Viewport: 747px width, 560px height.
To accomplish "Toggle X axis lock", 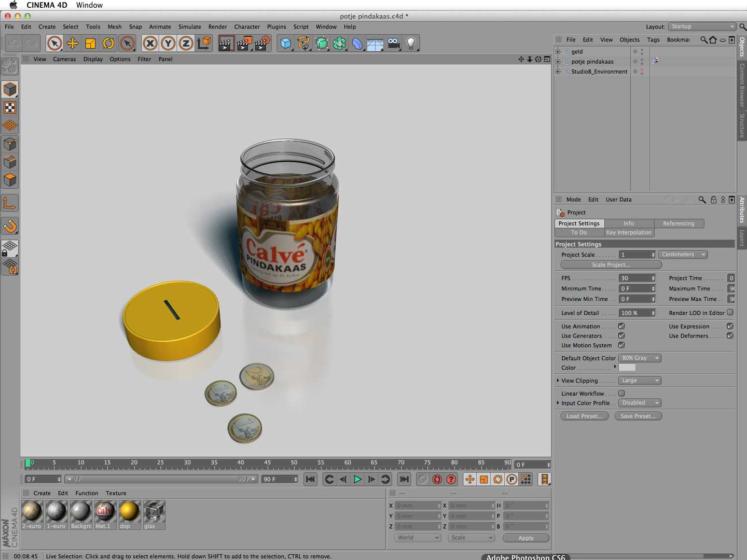I will pyautogui.click(x=150, y=44).
